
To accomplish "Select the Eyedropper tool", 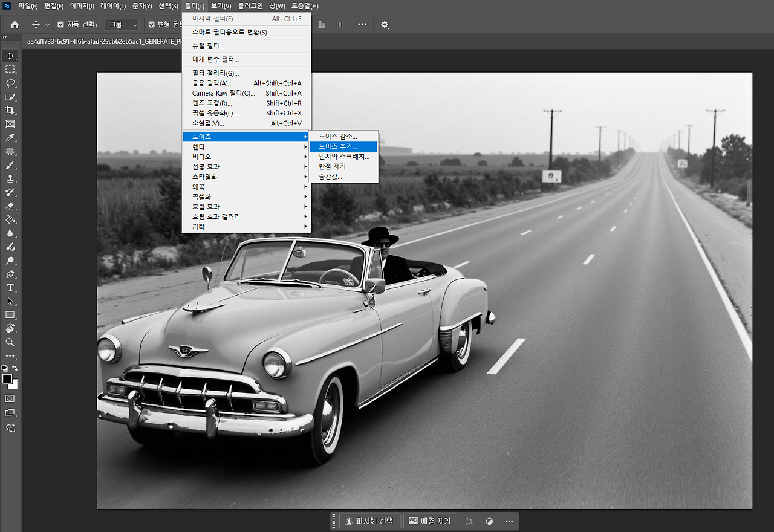I will pos(10,138).
